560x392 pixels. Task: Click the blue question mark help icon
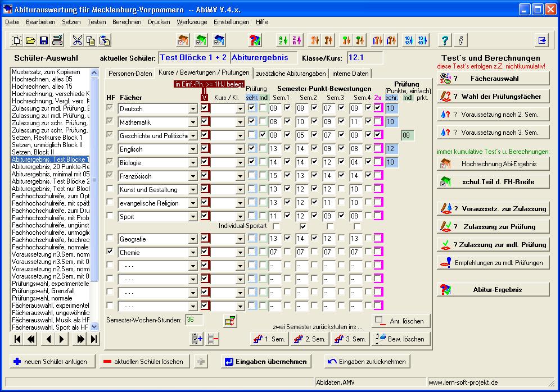point(445,40)
